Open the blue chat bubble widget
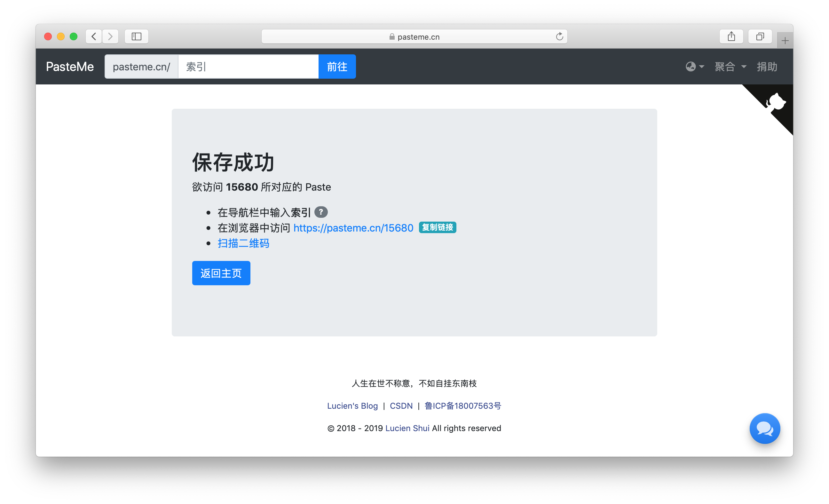The width and height of the screenshot is (829, 504). click(x=764, y=428)
